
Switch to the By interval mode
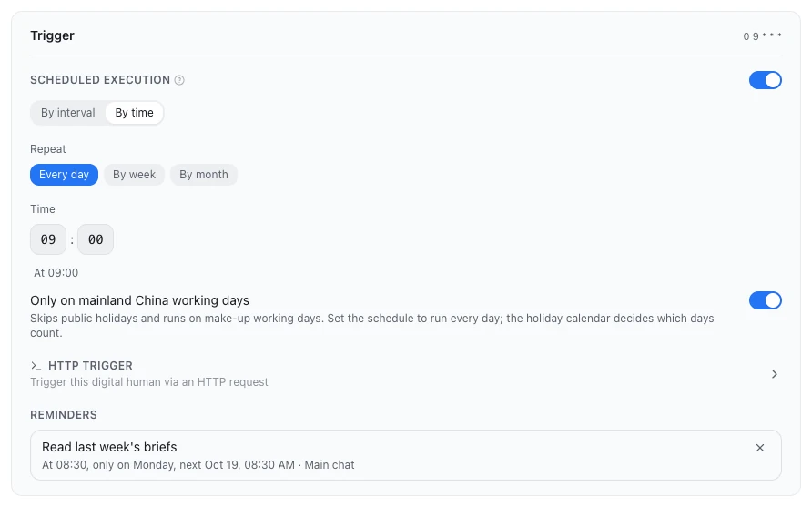[x=68, y=113]
